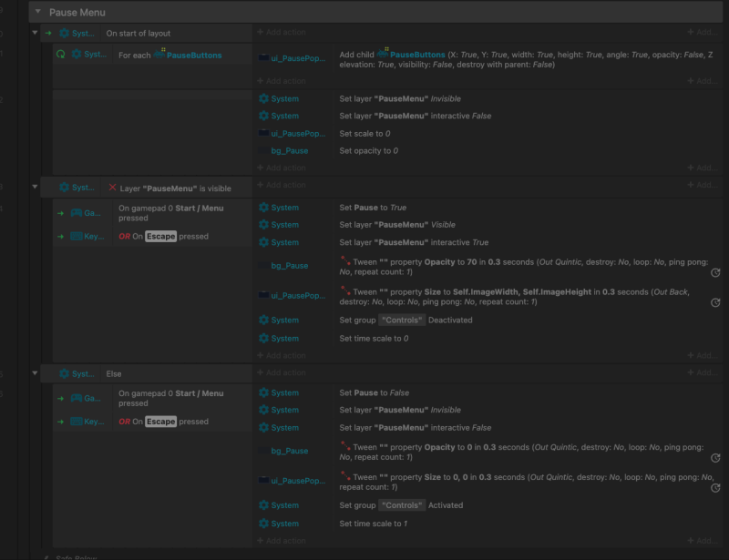Click Add action on the Else row
The image size is (729, 560).
point(282,372)
